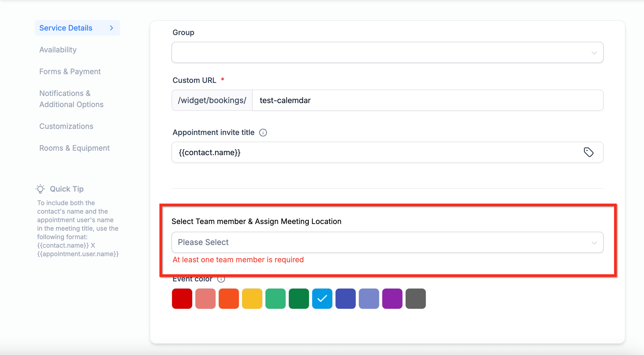Image resolution: width=644 pixels, height=355 pixels.
Task: Click the Custom URL slug input field
Action: (427, 100)
